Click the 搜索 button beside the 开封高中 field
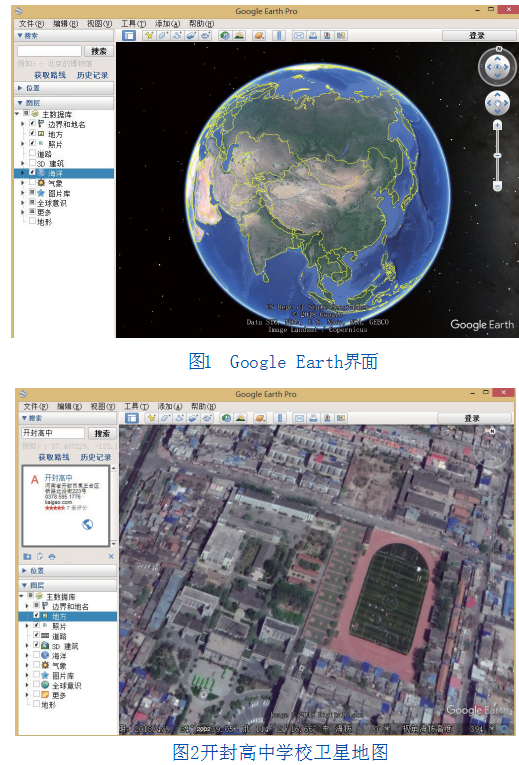This screenshot has width=519, height=765. click(x=102, y=433)
